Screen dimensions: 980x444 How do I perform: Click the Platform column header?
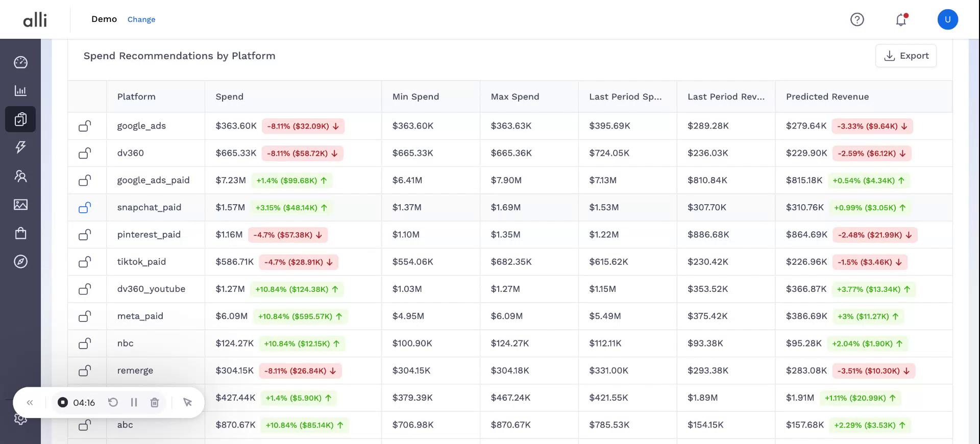[136, 97]
